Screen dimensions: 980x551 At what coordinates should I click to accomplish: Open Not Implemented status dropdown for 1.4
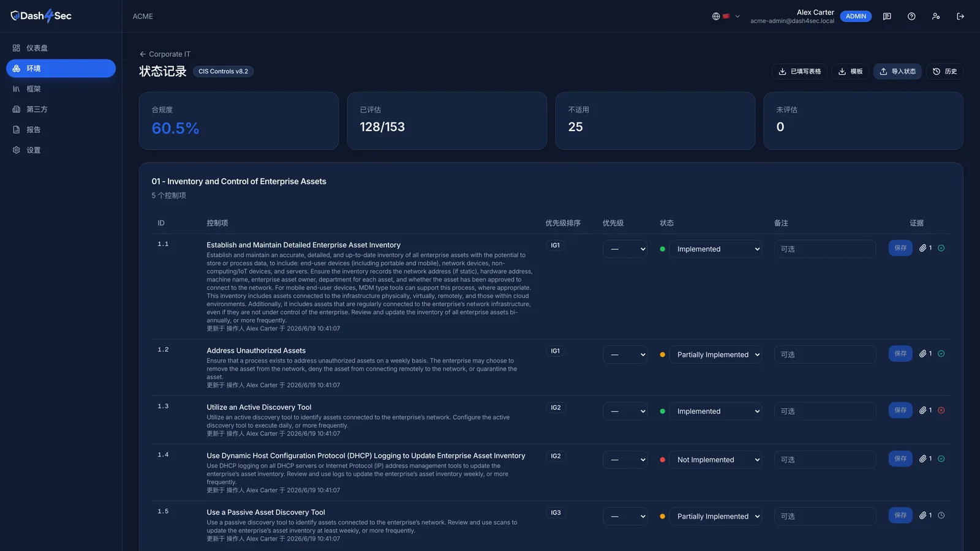coord(715,460)
